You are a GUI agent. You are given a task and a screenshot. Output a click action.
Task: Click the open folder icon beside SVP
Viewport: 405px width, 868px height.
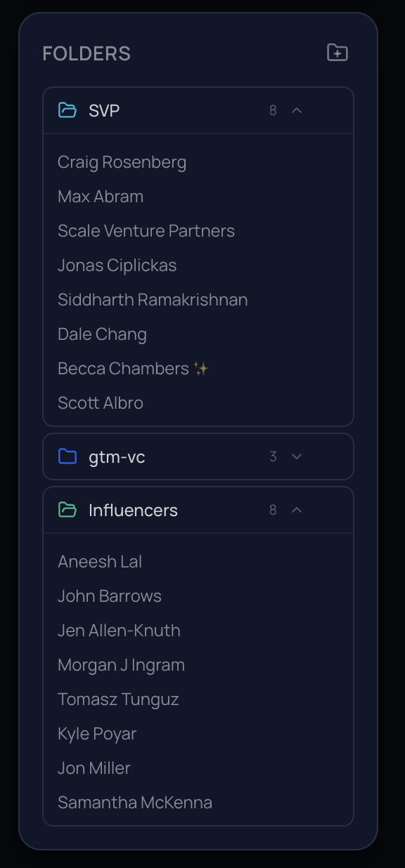67,110
